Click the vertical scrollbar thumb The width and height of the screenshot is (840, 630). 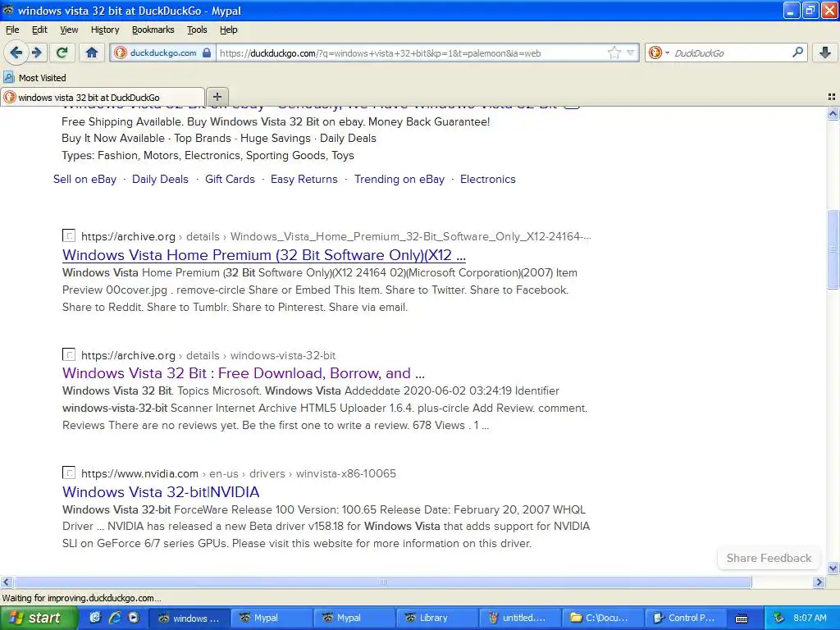tap(833, 249)
